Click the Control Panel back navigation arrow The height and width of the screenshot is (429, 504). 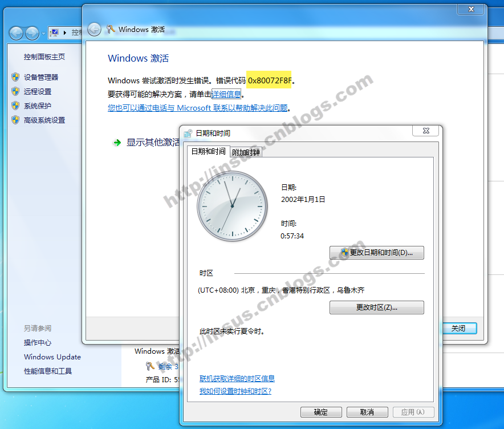click(x=16, y=33)
